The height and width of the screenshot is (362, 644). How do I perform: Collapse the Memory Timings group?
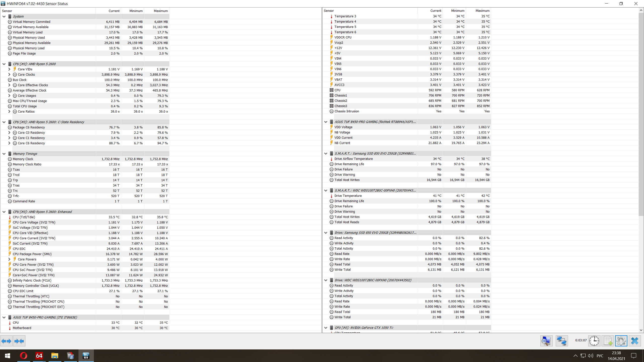click(x=4, y=154)
